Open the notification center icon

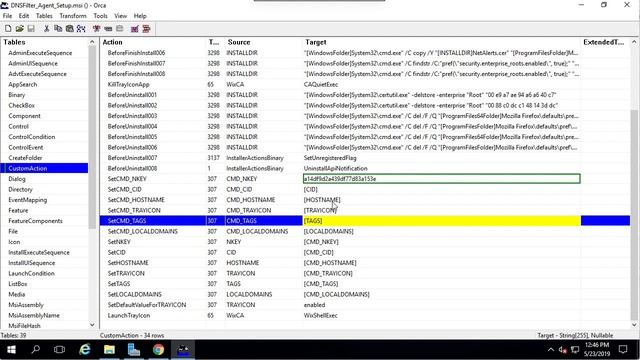(x=623, y=349)
